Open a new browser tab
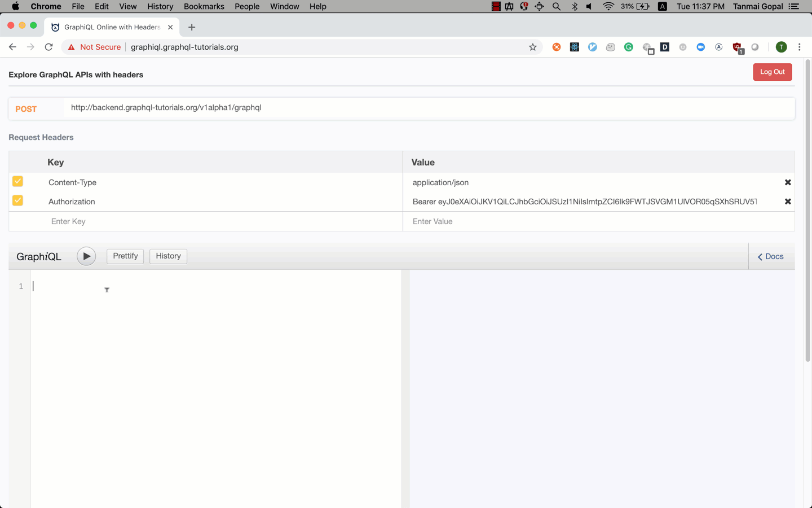This screenshot has height=508, width=812. tap(192, 27)
